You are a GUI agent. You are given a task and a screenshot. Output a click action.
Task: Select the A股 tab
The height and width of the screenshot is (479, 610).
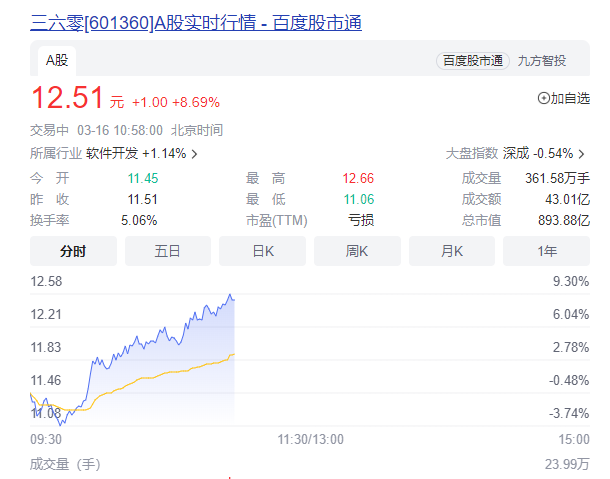pyautogui.click(x=57, y=61)
